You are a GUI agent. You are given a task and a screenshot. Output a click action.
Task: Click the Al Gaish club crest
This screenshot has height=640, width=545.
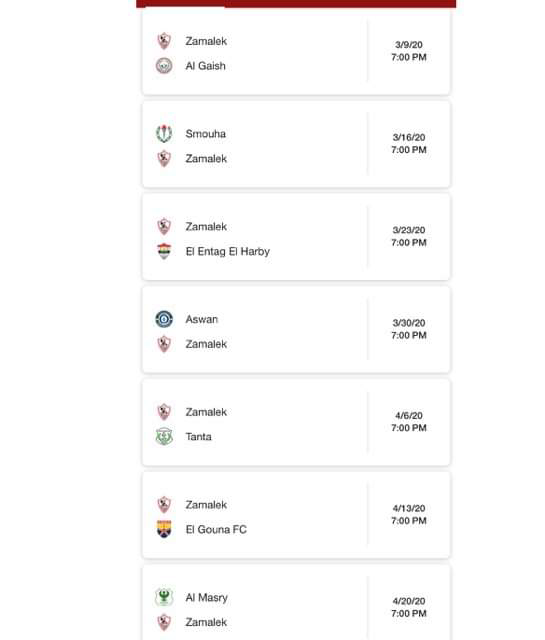click(x=164, y=66)
